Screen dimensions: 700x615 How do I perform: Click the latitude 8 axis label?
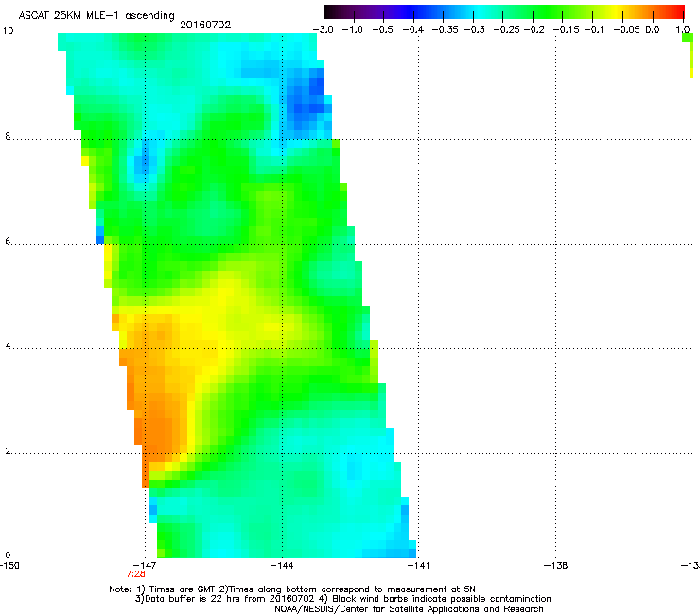[x=8, y=136]
